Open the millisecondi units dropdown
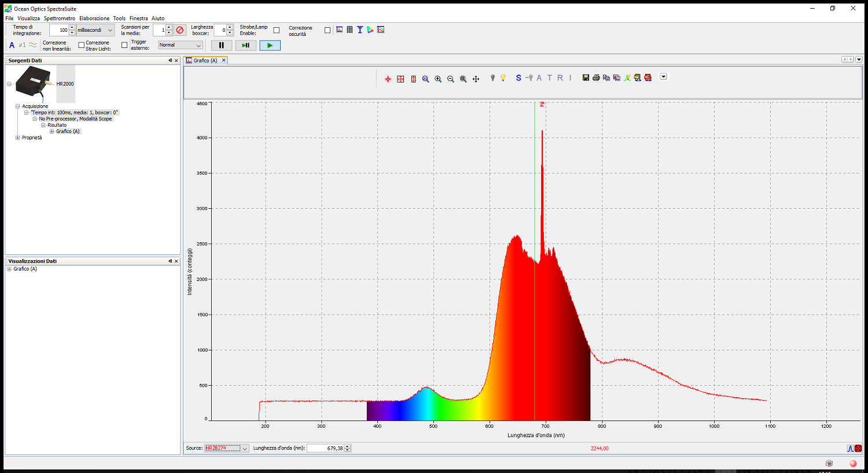Viewport: 868px width, 473px height. click(x=95, y=30)
